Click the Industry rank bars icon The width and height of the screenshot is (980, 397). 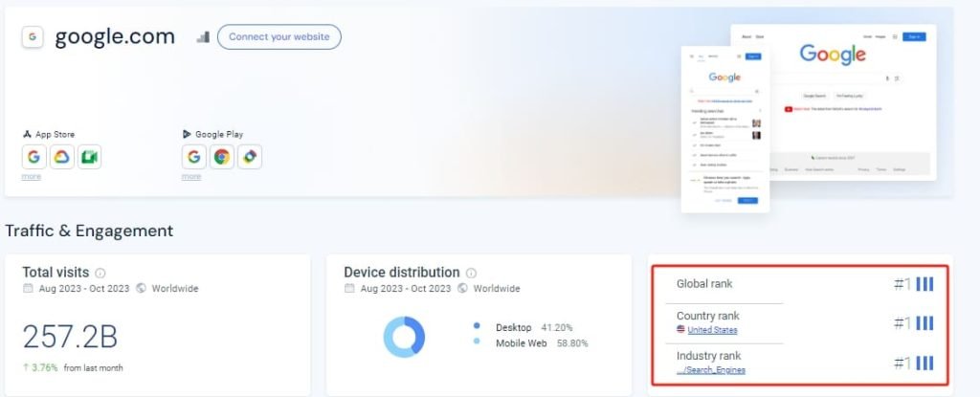(924, 364)
